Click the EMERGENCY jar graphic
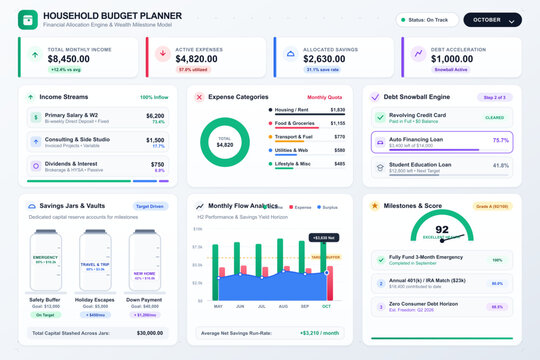The height and width of the screenshot is (360, 540). (x=45, y=260)
